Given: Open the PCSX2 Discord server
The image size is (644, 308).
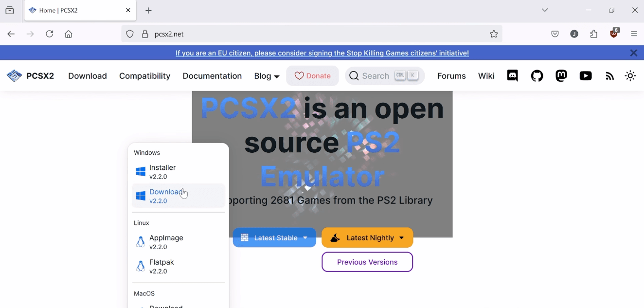Looking at the screenshot, I should [512, 76].
